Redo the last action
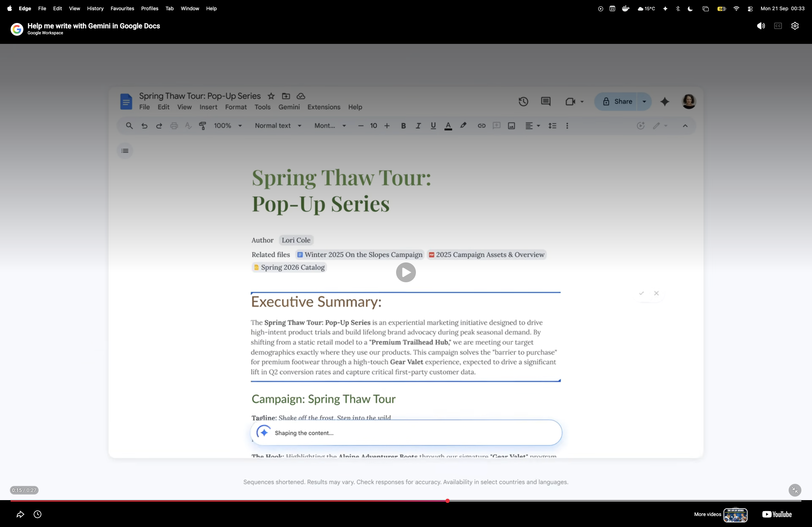Image resolution: width=812 pixels, height=527 pixels. pos(159,126)
